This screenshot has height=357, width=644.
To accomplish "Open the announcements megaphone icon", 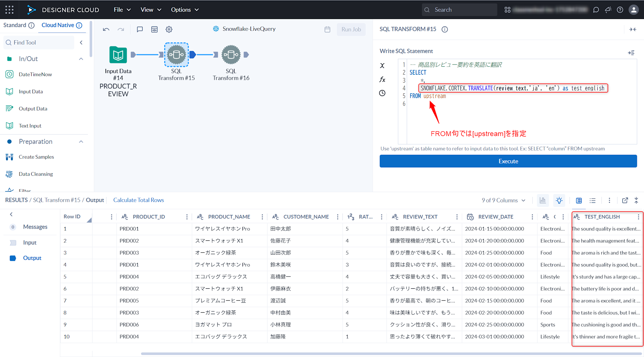I will 608,10.
